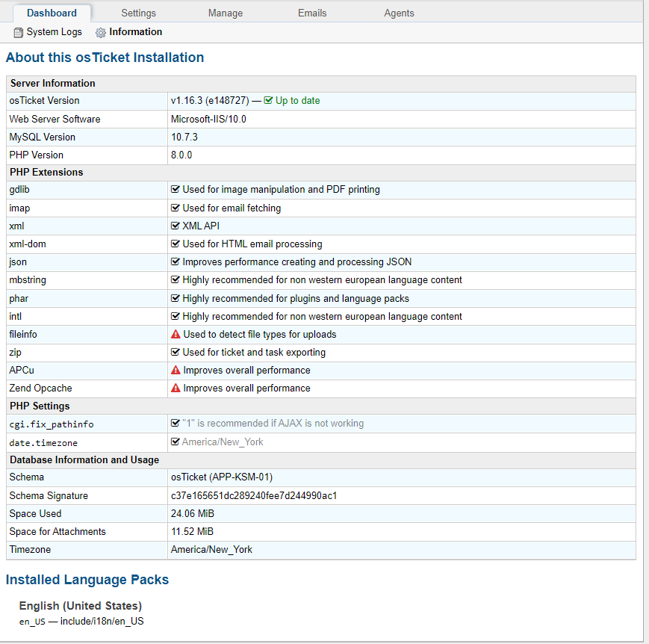Click 'Used to detect file types for uploads'
The width and height of the screenshot is (649, 644).
259,334
